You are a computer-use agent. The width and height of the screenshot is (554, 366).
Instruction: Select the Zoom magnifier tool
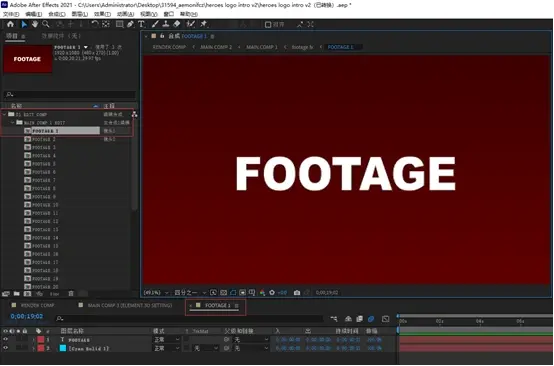click(46, 24)
